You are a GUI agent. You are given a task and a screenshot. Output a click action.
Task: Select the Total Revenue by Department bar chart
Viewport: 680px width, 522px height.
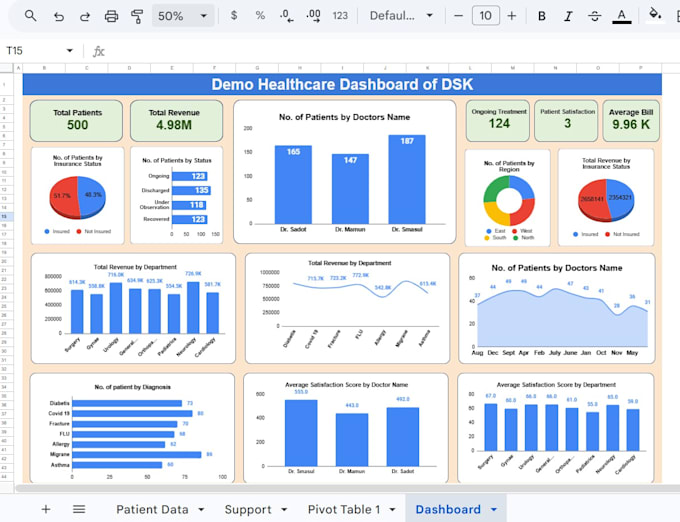click(x=133, y=309)
